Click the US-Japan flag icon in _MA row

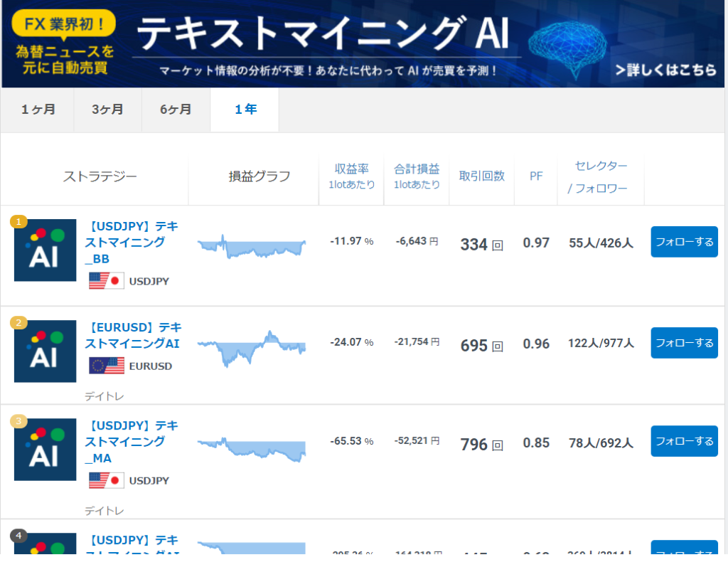point(107,479)
